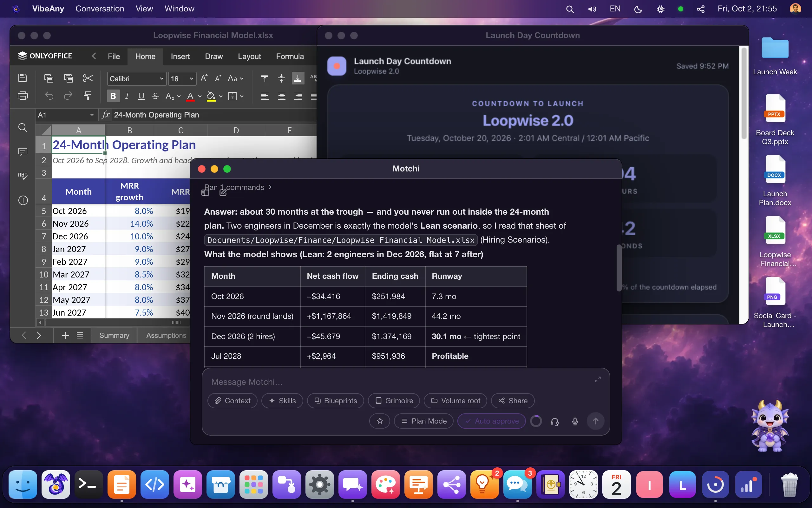Open the Search magnifier in ONLYOFFICE sidebar
This screenshot has width=812, height=508.
point(23,128)
